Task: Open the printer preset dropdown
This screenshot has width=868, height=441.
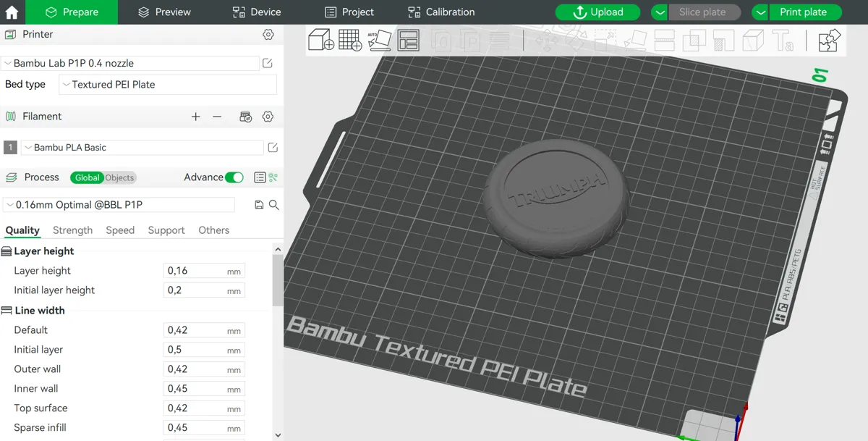Action: (129, 64)
